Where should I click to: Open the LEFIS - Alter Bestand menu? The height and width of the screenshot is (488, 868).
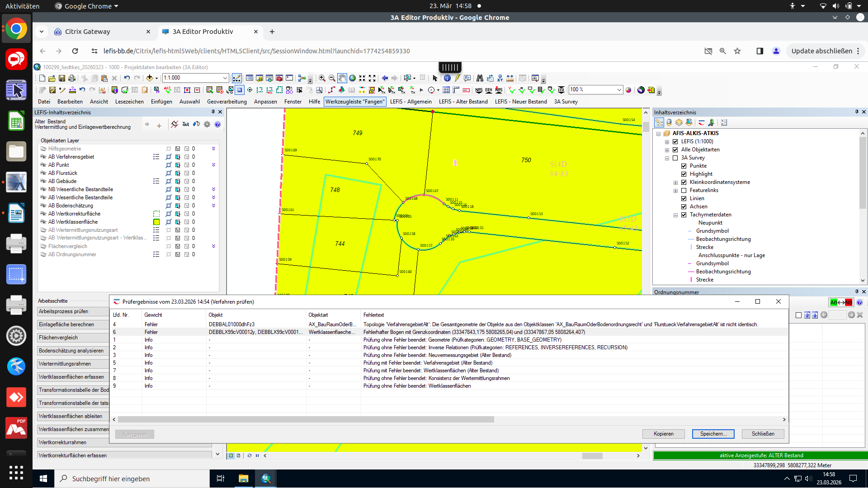click(463, 102)
